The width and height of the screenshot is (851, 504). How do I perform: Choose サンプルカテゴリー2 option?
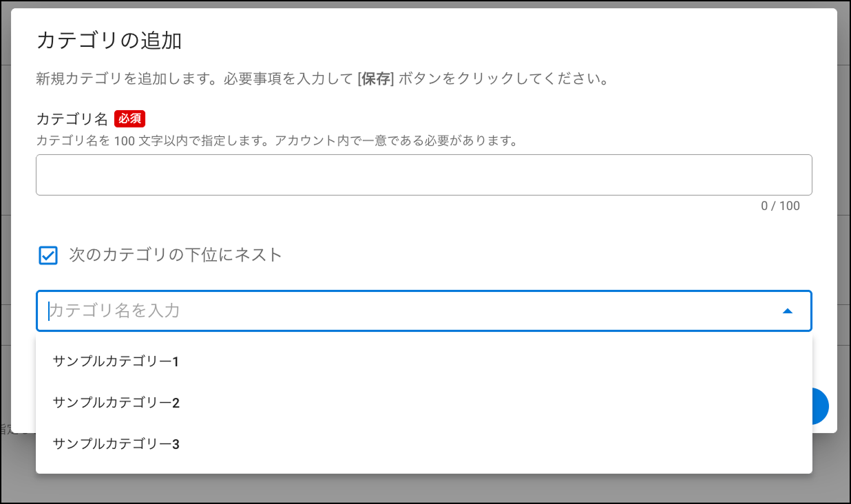tap(116, 403)
